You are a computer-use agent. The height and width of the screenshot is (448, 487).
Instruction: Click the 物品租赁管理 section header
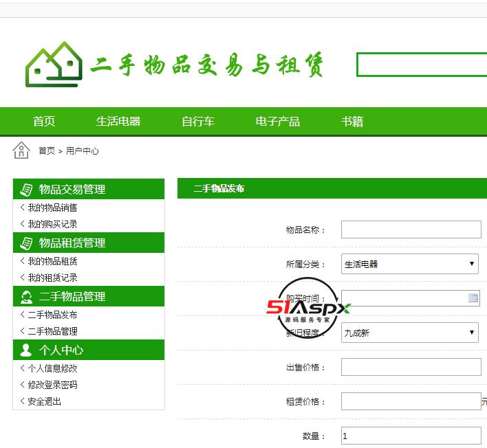[x=89, y=243]
